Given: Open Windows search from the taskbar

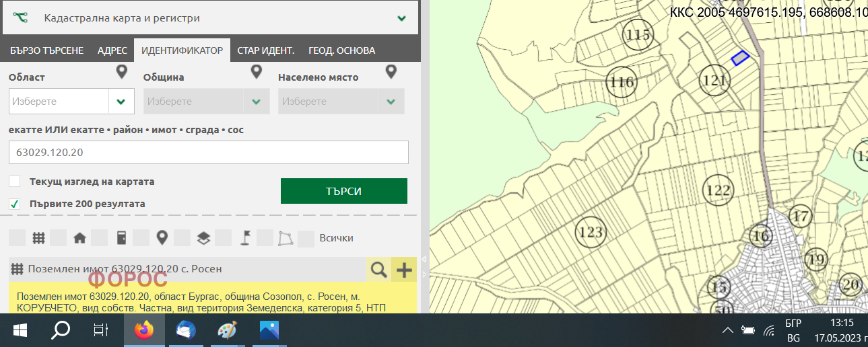Looking at the screenshot, I should click(x=61, y=330).
